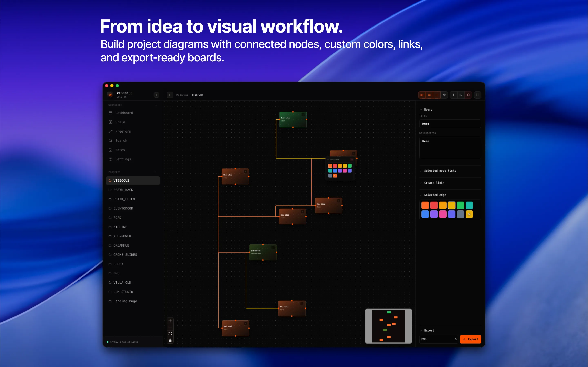Viewport: 588px width, 367px height.
Task: Select the VIBEOCUS project
Action: 133,181
